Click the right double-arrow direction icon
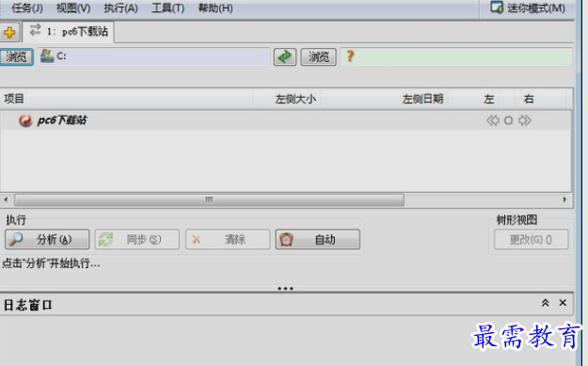Image resolution: width=588 pixels, height=366 pixels. point(525,120)
